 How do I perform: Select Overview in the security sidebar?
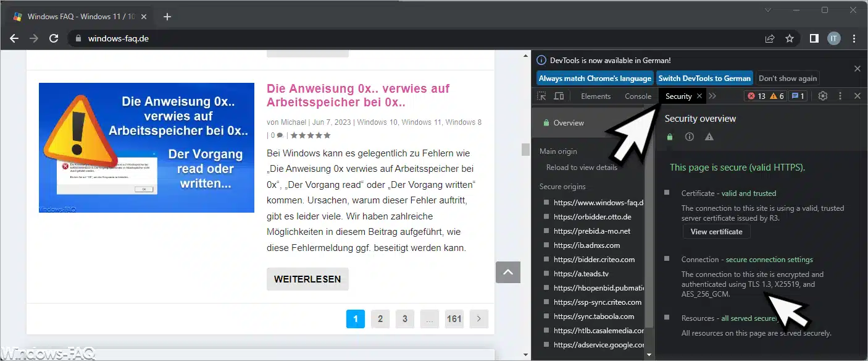pos(588,123)
